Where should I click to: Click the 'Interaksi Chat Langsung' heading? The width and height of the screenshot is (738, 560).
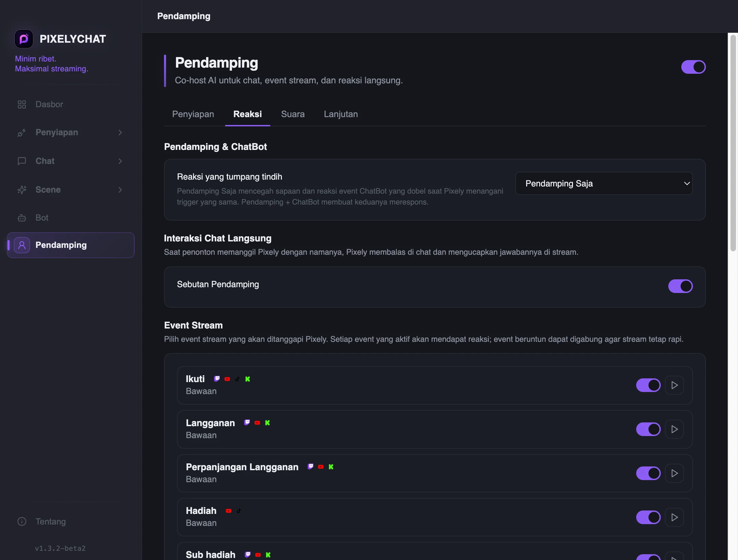[218, 238]
